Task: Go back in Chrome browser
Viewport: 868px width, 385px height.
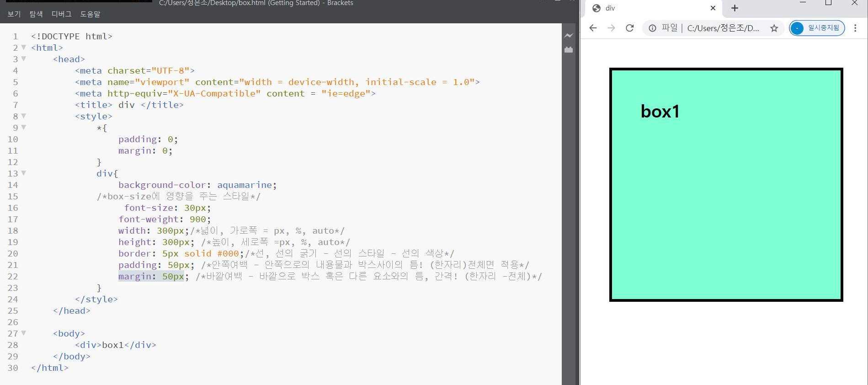Action: pyautogui.click(x=593, y=28)
